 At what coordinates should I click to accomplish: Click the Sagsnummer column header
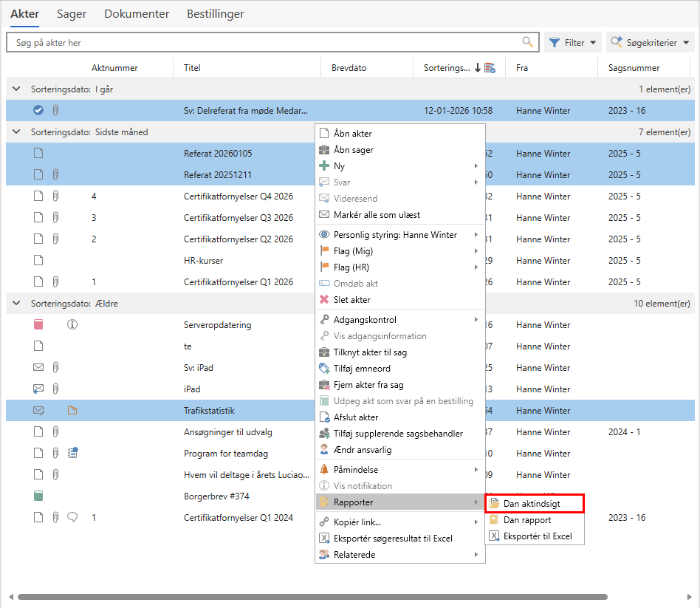pyautogui.click(x=643, y=68)
